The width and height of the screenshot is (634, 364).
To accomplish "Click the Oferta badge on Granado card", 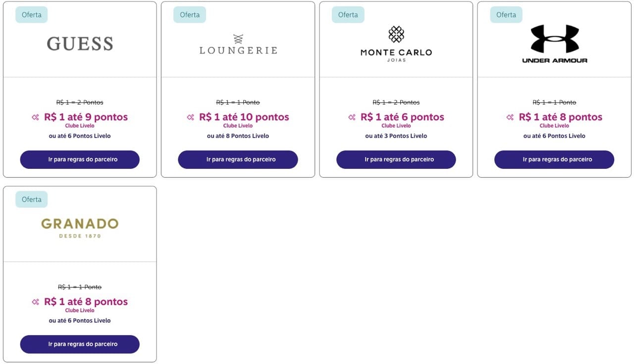I will pyautogui.click(x=32, y=200).
